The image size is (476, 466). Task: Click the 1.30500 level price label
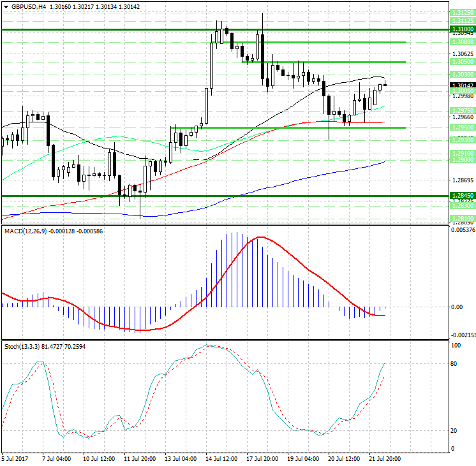click(x=461, y=62)
